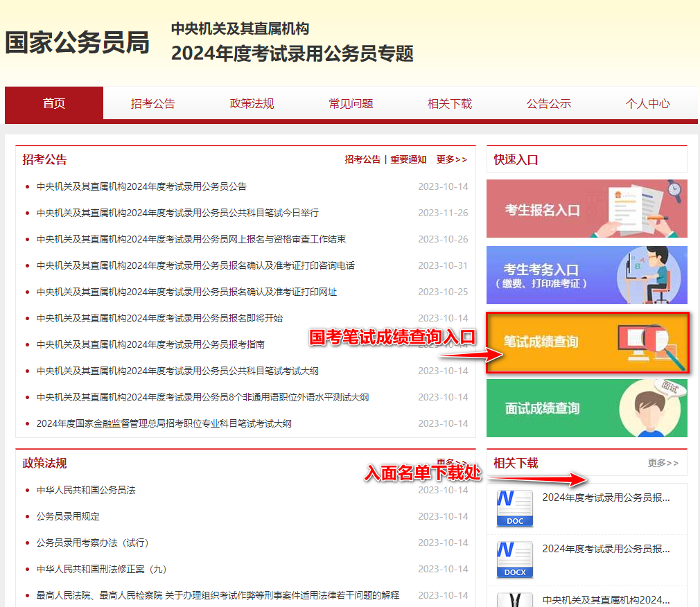Open the 公务员录用规定 policy
700x607 pixels.
[68, 516]
